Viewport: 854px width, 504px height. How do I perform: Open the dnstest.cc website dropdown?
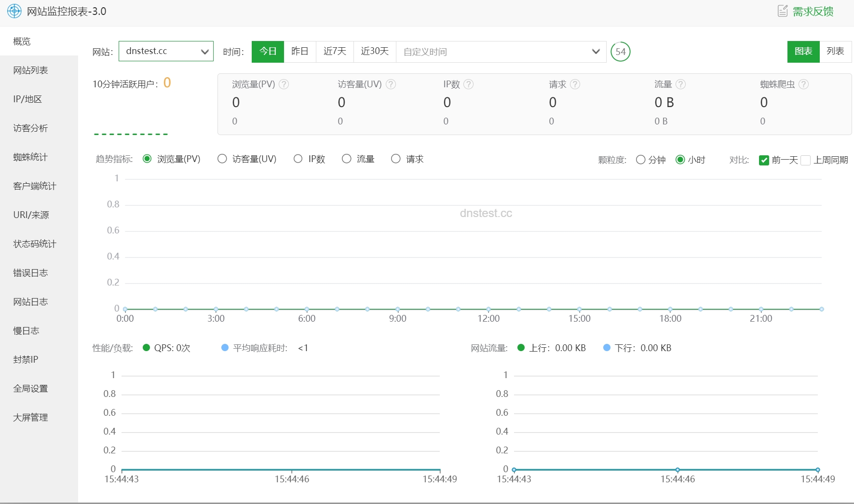(x=166, y=51)
